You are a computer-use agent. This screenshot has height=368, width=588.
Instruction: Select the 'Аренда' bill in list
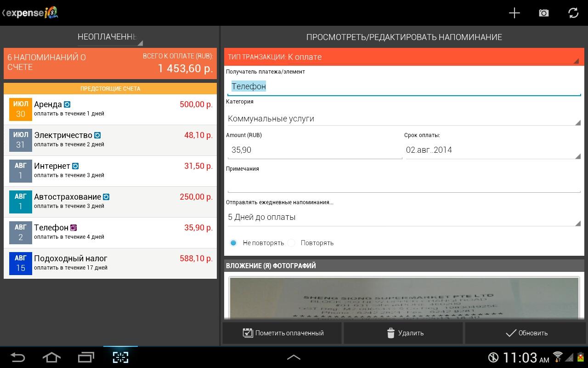point(110,109)
